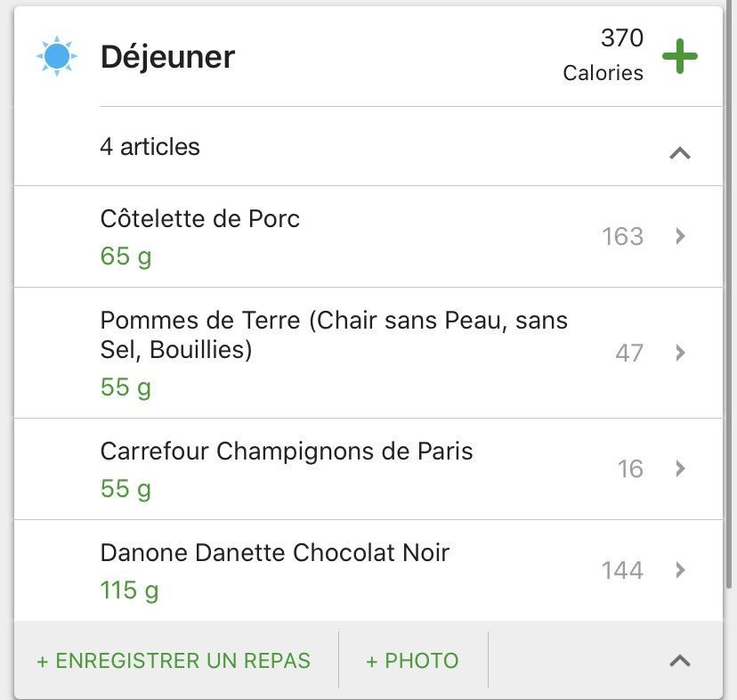The width and height of the screenshot is (737, 700).
Task: Open Carrefour Champignons de Paris arrow
Action: 680,468
